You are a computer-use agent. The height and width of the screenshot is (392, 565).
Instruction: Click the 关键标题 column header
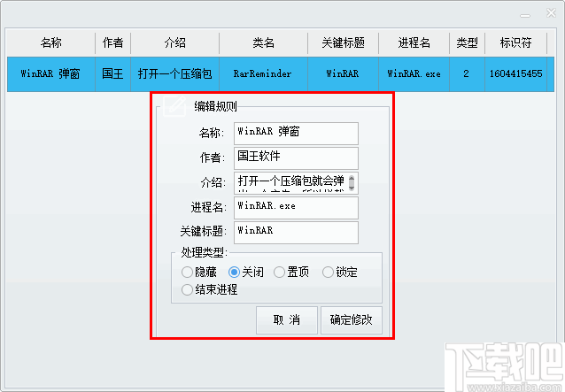(343, 43)
